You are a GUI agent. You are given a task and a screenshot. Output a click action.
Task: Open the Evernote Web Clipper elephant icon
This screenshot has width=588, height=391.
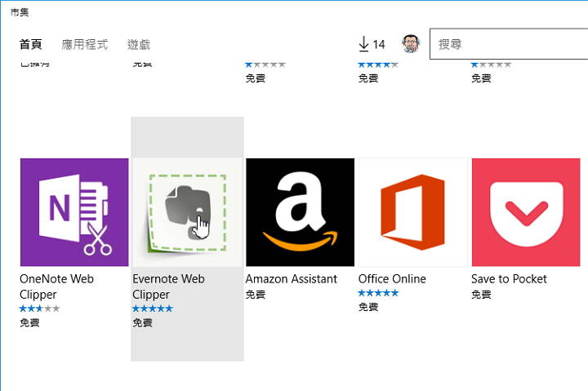[188, 212]
